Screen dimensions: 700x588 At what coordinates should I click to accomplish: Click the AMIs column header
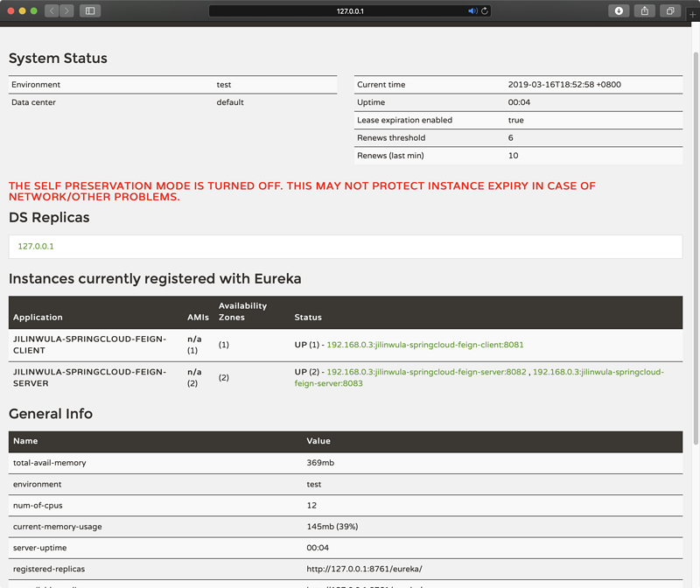(x=198, y=317)
